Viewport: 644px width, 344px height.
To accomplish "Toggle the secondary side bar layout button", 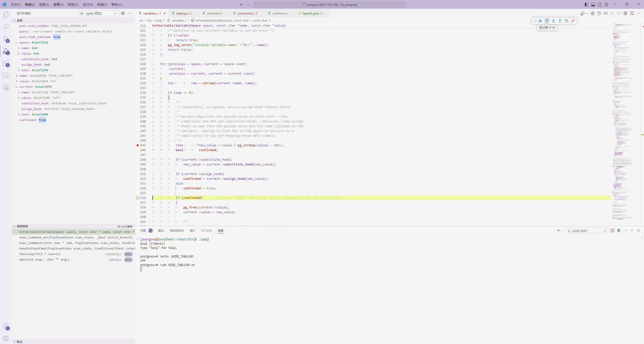I will (x=600, y=5).
